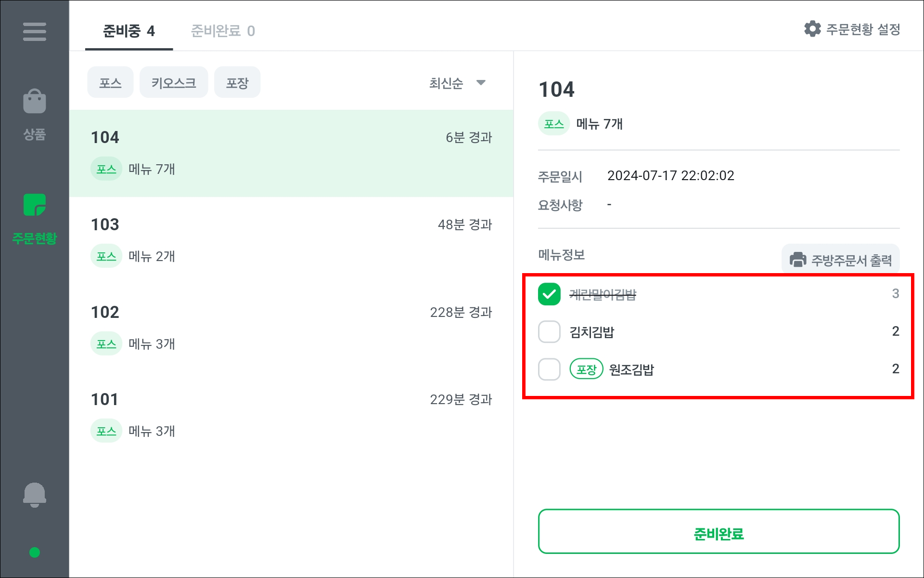Open the hamburger menu icon
The image size is (924, 578).
coord(34,32)
